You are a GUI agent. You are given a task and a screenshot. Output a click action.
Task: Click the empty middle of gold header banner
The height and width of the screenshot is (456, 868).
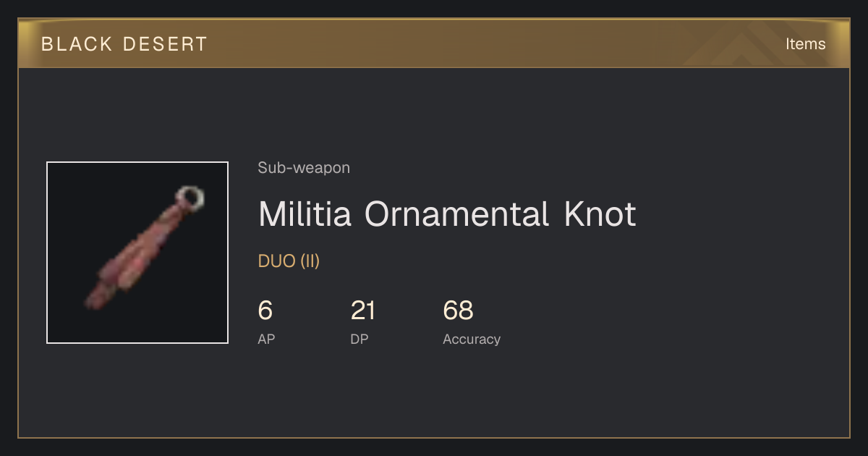(x=448, y=44)
